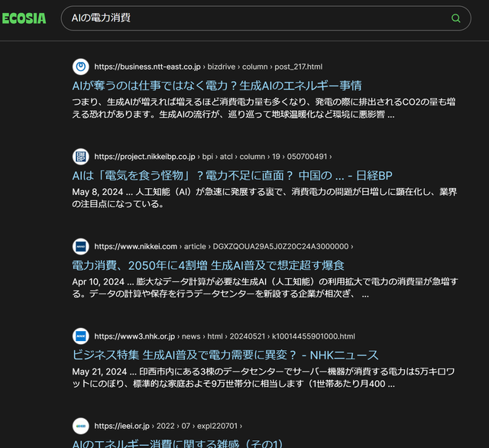Click the www3.nhk.or.jp URL breadcrumb

click(x=225, y=336)
